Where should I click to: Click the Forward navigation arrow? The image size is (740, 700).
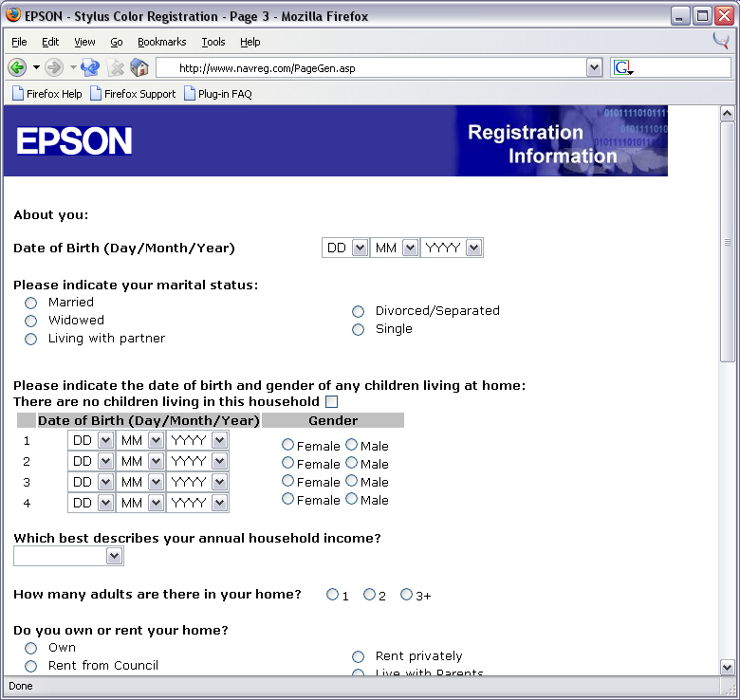[x=54, y=67]
